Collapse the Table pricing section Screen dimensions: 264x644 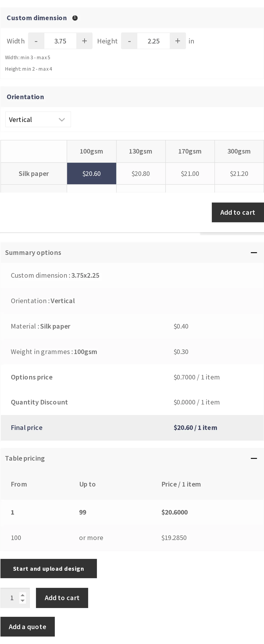pyautogui.click(x=254, y=458)
